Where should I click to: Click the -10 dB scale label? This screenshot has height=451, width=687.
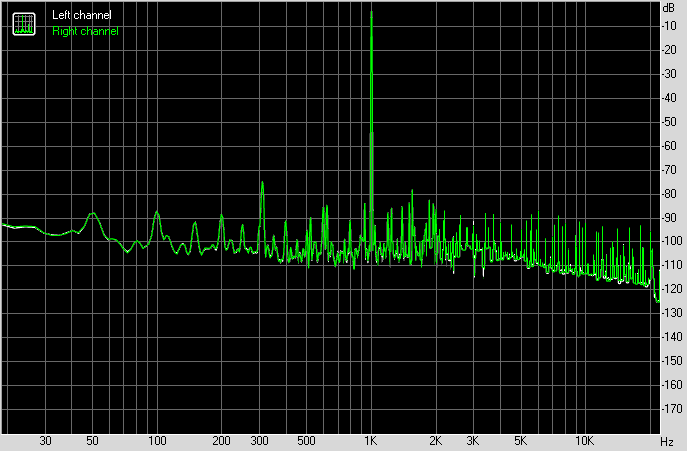pos(669,26)
